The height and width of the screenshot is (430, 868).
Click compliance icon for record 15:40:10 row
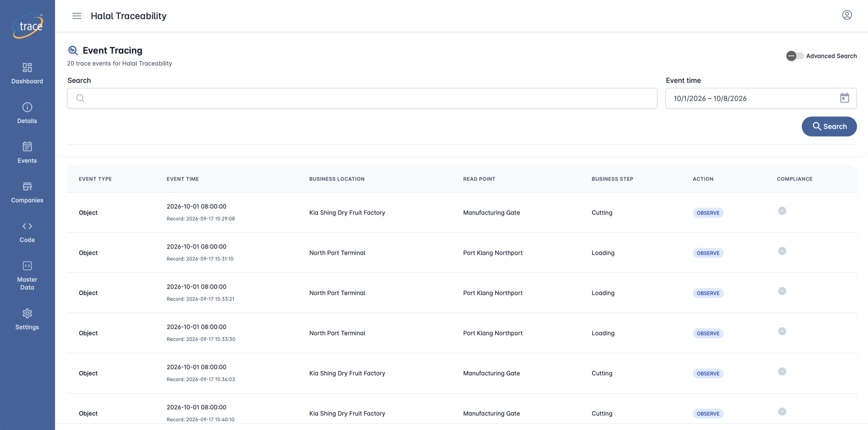pyautogui.click(x=782, y=412)
